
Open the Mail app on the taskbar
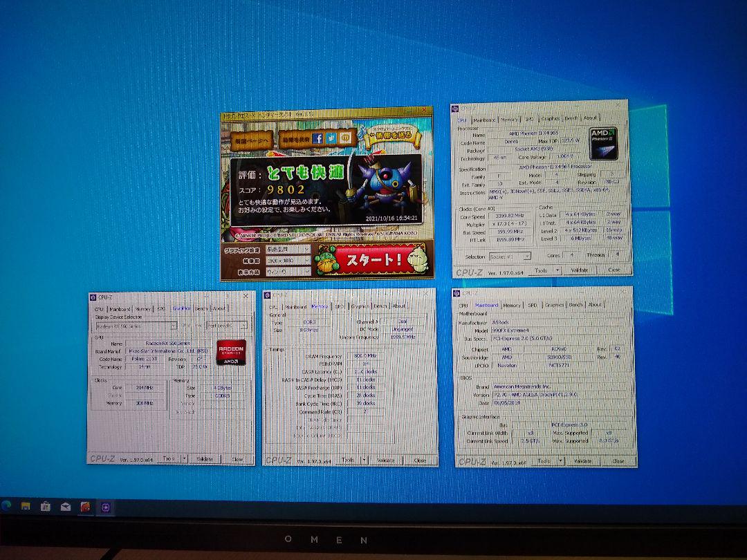pos(66,507)
